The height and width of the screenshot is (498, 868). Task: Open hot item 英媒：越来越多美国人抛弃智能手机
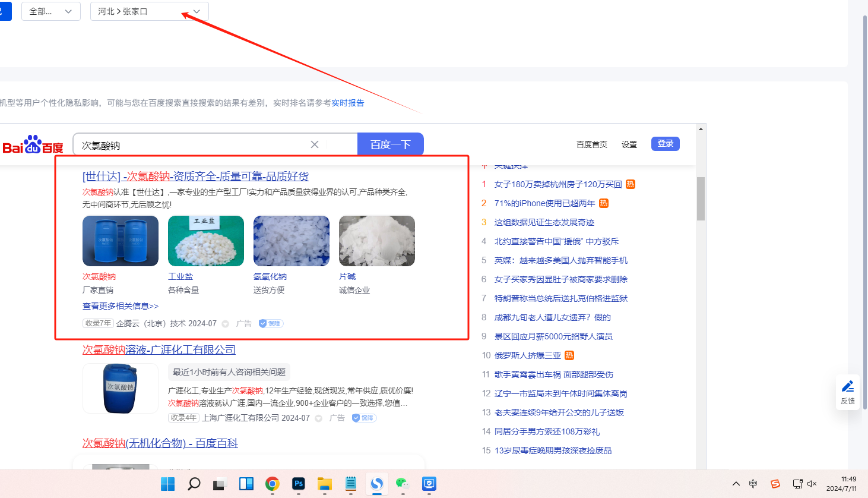pyautogui.click(x=561, y=260)
